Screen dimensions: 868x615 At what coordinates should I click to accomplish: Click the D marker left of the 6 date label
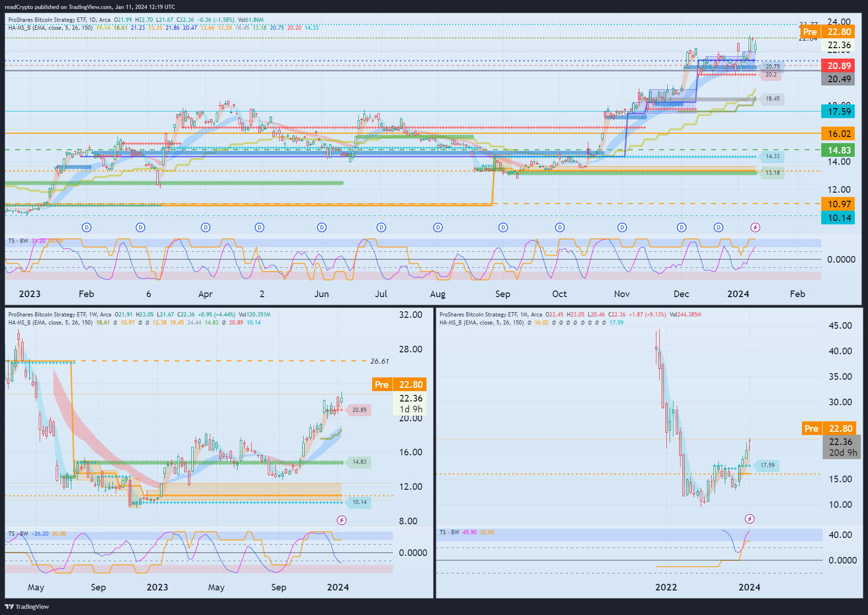tap(140, 228)
